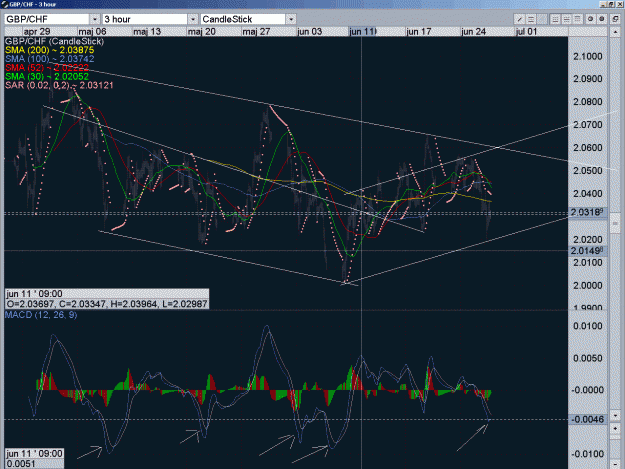This screenshot has width=625, height=469.
Task: Click the 2.0700 price axis label
Action: (588, 125)
